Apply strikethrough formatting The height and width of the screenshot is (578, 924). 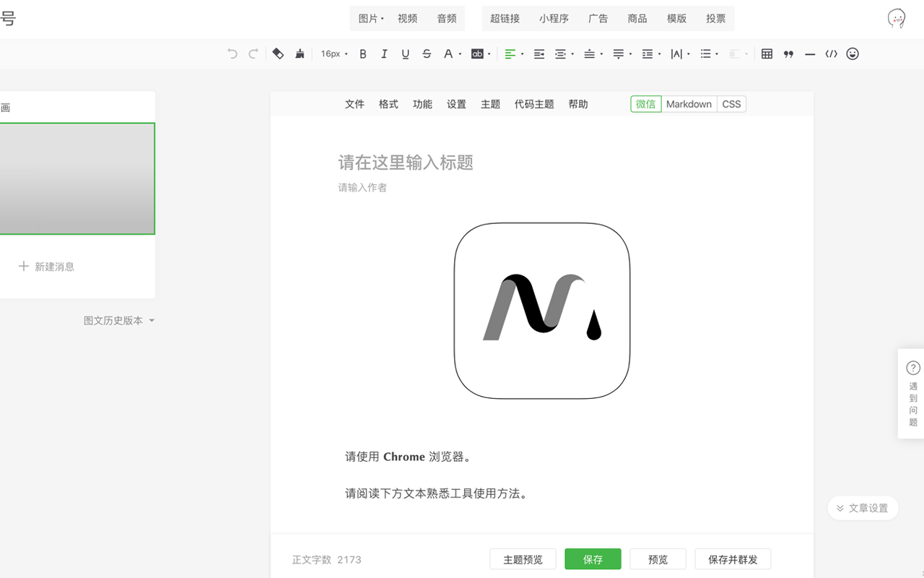(x=427, y=53)
